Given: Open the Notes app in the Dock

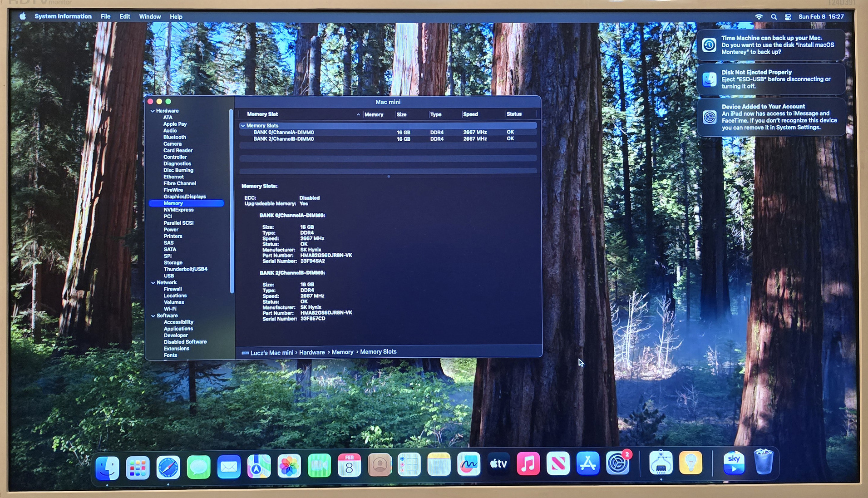Looking at the screenshot, I should pyautogui.click(x=439, y=464).
